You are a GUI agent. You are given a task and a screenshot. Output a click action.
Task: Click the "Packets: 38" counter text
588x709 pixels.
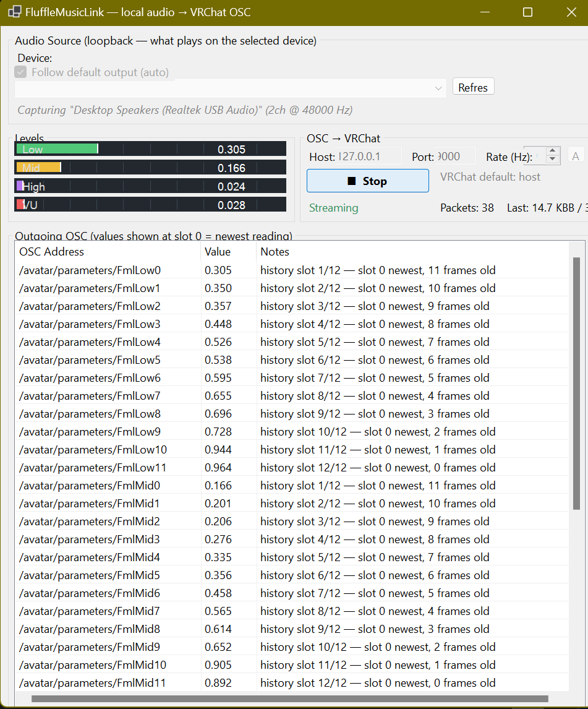tap(467, 208)
